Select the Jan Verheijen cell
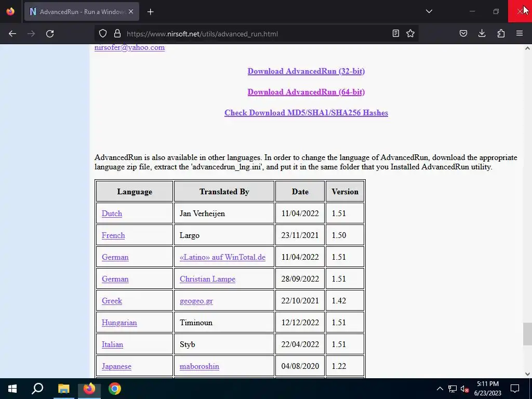 (224, 214)
